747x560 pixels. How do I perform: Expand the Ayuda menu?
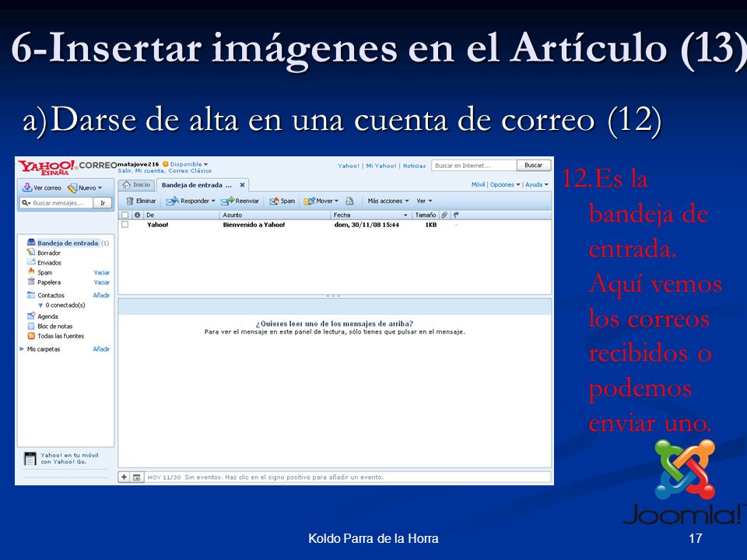[x=537, y=185]
